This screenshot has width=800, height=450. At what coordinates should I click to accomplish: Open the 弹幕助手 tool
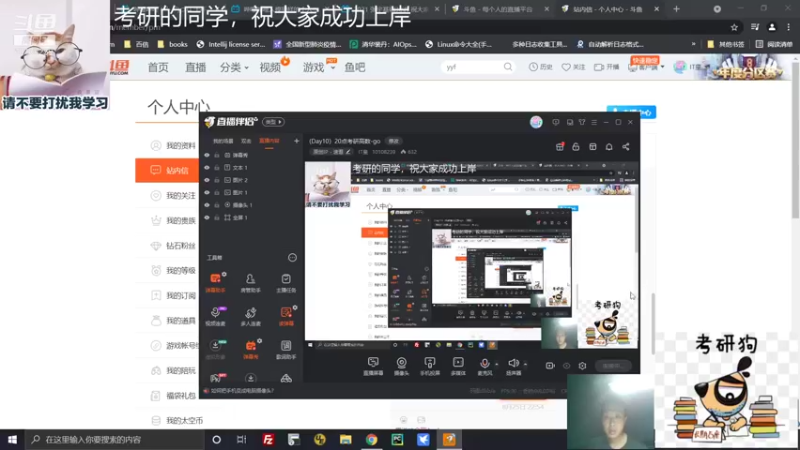click(x=215, y=283)
